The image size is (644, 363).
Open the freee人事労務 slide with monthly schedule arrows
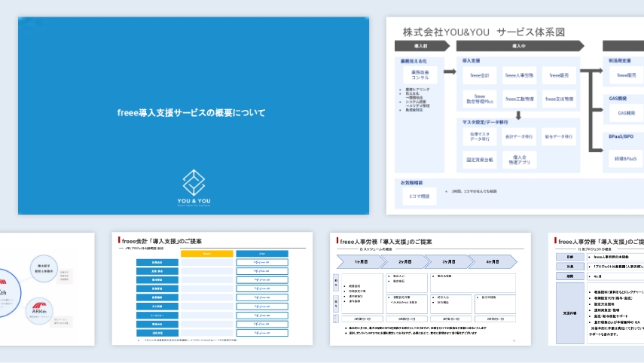pos(430,288)
